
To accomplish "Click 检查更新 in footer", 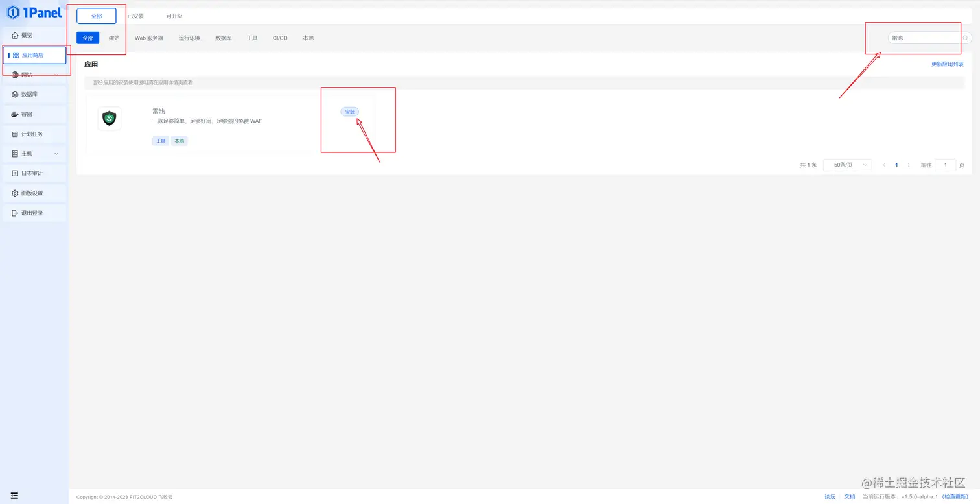I will pyautogui.click(x=955, y=497).
